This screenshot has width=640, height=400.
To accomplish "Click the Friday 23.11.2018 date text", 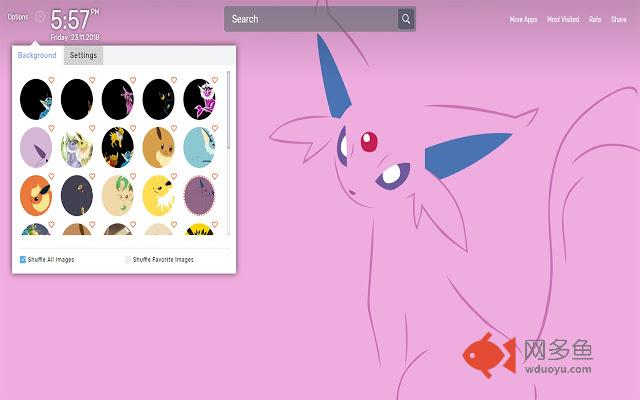I will (x=75, y=37).
